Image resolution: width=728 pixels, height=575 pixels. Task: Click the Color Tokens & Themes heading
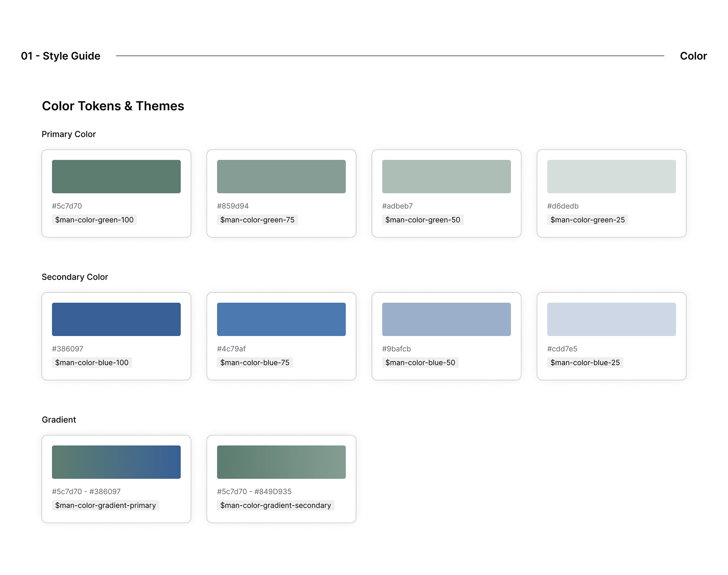click(113, 106)
